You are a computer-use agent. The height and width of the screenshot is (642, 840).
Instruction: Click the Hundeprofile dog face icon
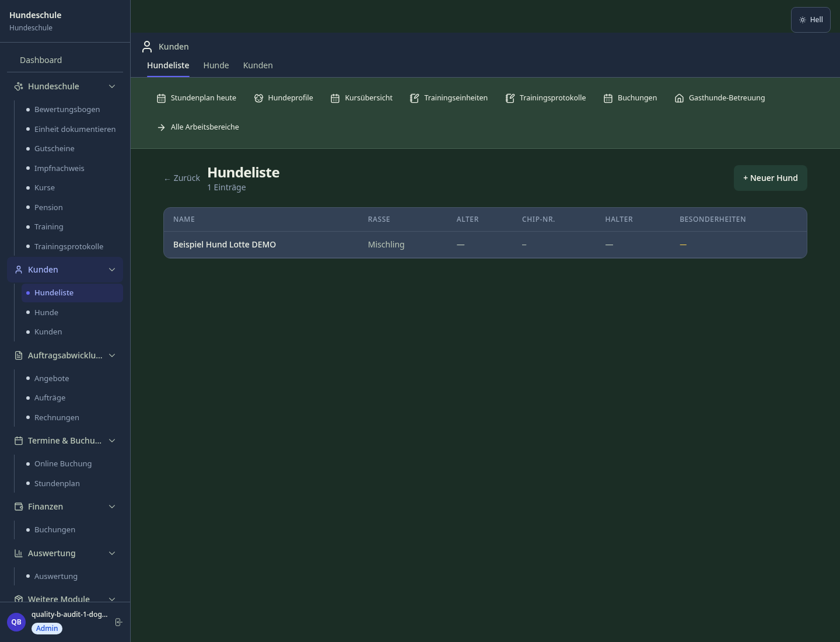tap(258, 98)
